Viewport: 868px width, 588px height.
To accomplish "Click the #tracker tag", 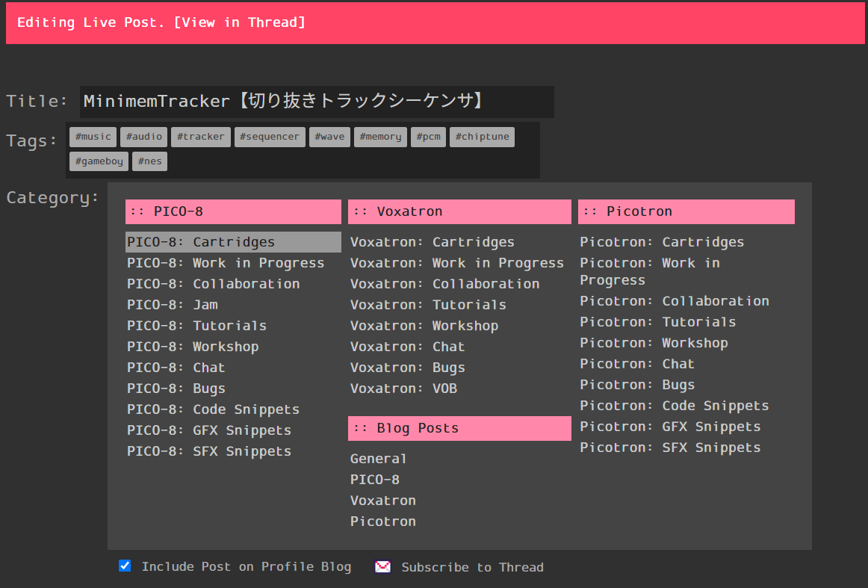I will [200, 137].
